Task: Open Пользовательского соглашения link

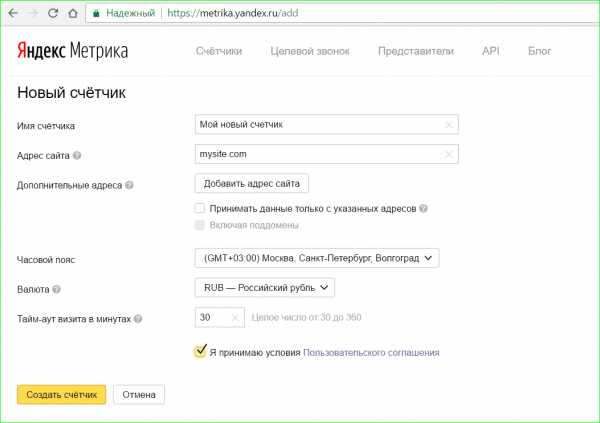Action: pos(371,353)
